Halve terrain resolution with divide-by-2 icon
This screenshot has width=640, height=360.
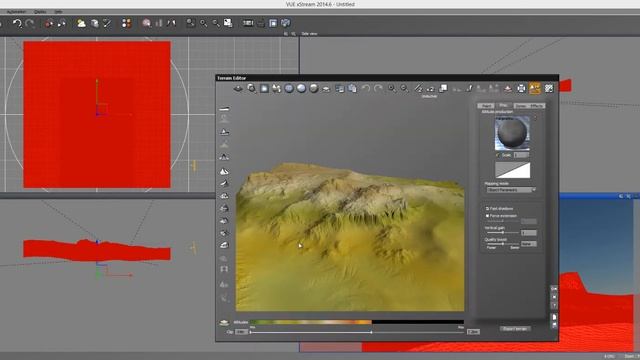tap(418, 88)
